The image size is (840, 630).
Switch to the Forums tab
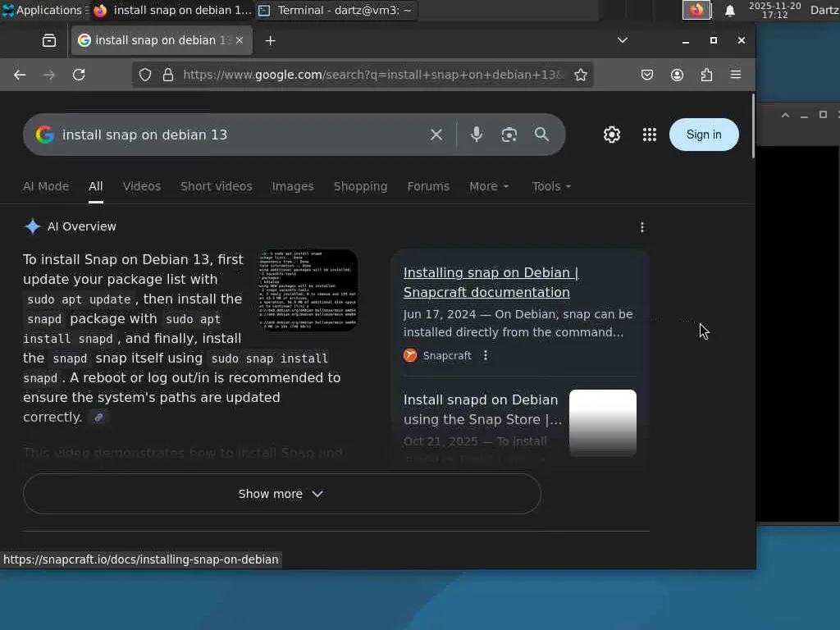tap(428, 186)
